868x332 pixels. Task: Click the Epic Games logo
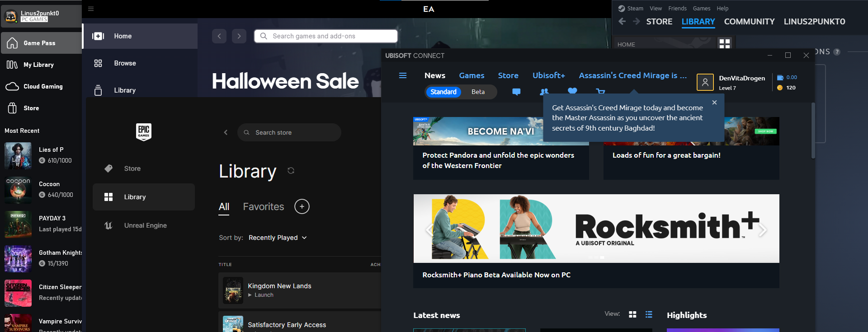click(x=143, y=131)
